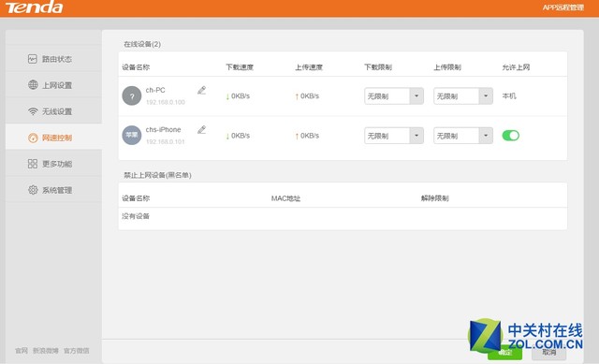
Task: Click the 禁止上网设备(黑名单) heading
Action: [157, 175]
